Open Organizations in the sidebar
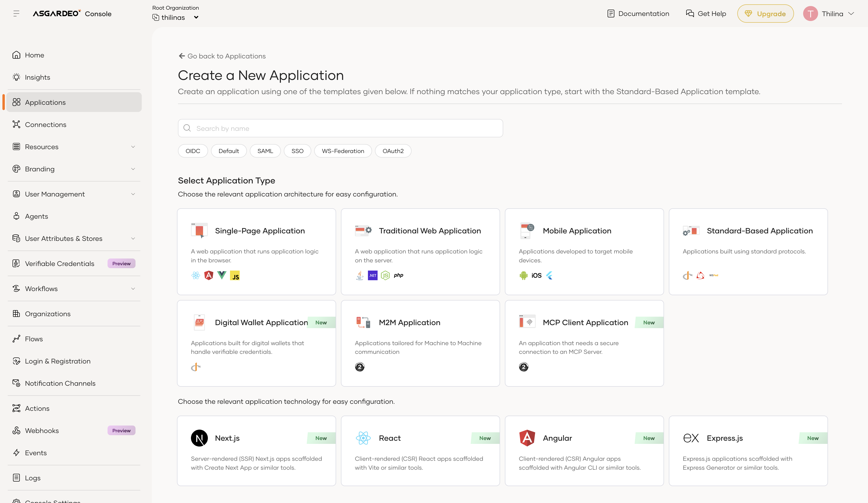 pyautogui.click(x=47, y=314)
